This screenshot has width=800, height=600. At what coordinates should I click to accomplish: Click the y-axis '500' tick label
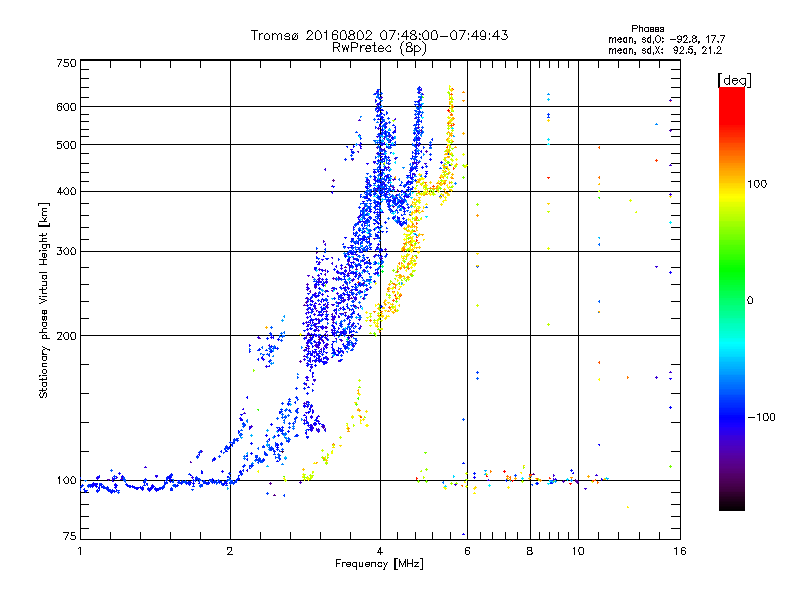click(x=66, y=145)
